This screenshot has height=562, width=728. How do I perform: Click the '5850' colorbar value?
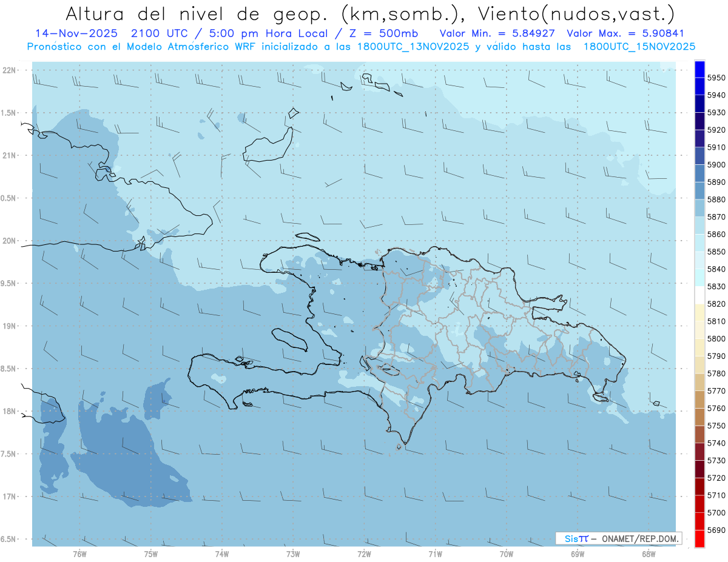click(716, 252)
